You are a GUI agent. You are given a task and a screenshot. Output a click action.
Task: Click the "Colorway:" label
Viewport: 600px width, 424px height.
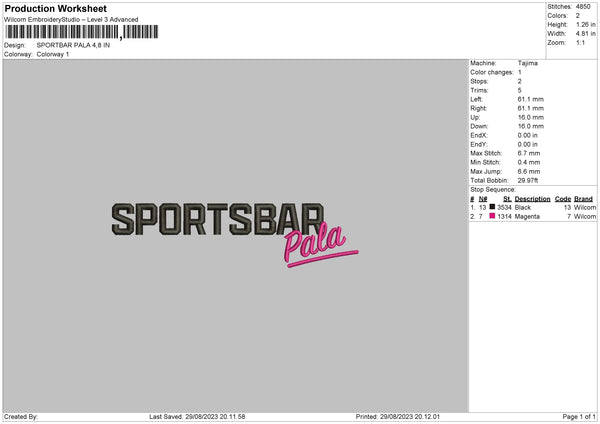click(18, 54)
